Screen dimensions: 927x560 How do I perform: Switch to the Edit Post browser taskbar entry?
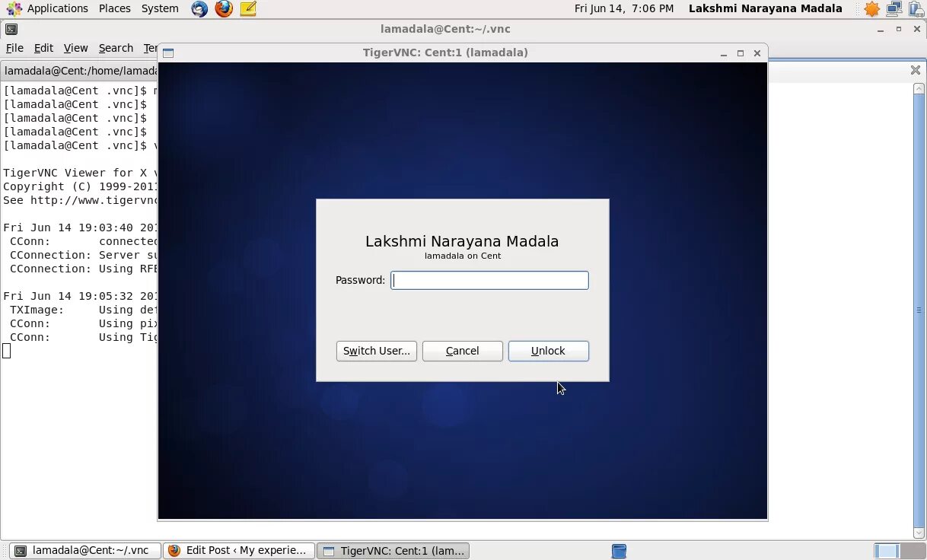pos(238,550)
